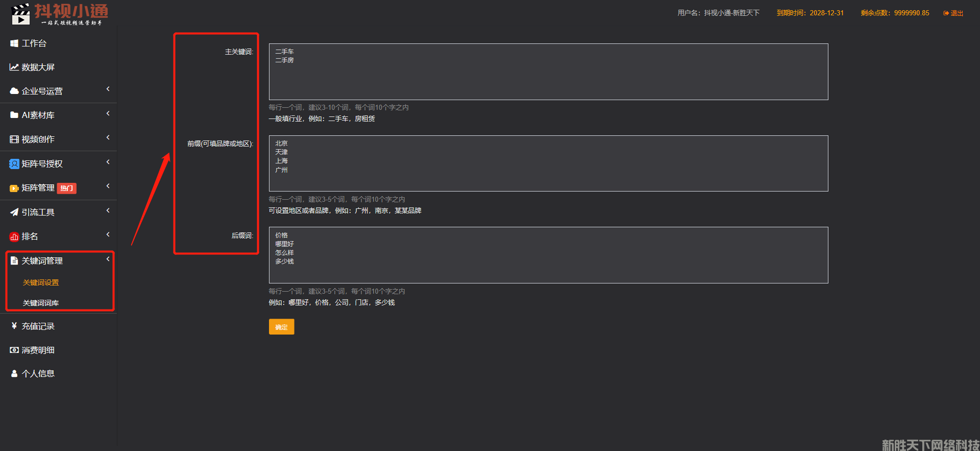Screen dimensions: 980x451
Task: Click into the 主关键词 text area
Action: tap(548, 72)
